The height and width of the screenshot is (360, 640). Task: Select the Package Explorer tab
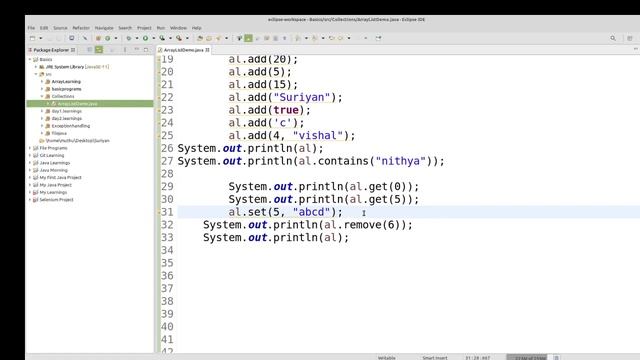pos(51,50)
